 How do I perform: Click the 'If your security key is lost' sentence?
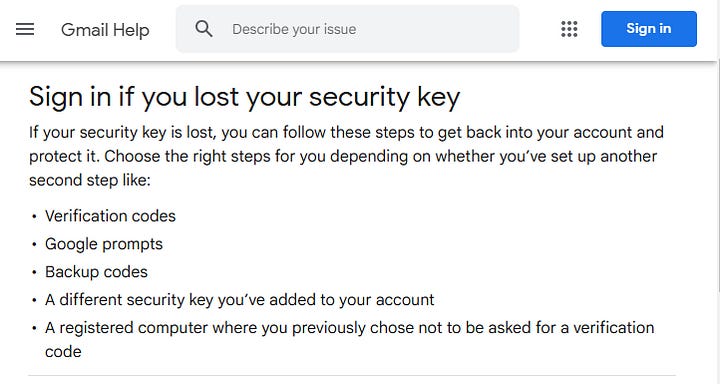click(x=346, y=132)
